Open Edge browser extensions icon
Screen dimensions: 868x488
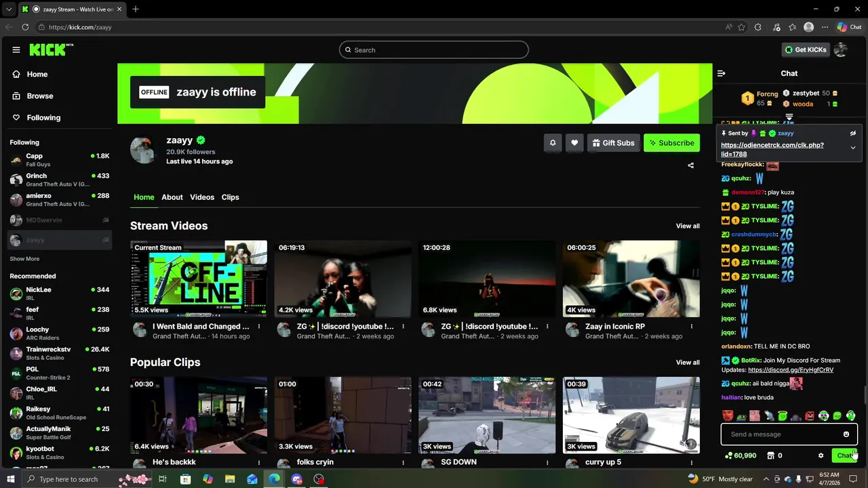tap(758, 27)
